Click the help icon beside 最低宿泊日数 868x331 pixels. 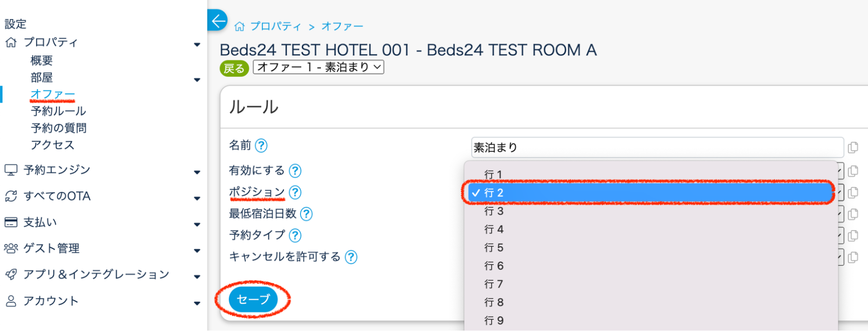pyautogui.click(x=307, y=214)
